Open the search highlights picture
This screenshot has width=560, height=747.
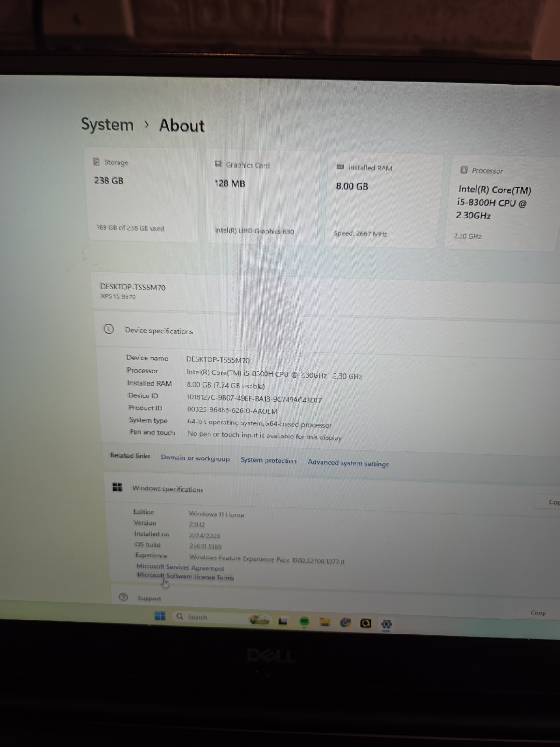click(x=259, y=620)
